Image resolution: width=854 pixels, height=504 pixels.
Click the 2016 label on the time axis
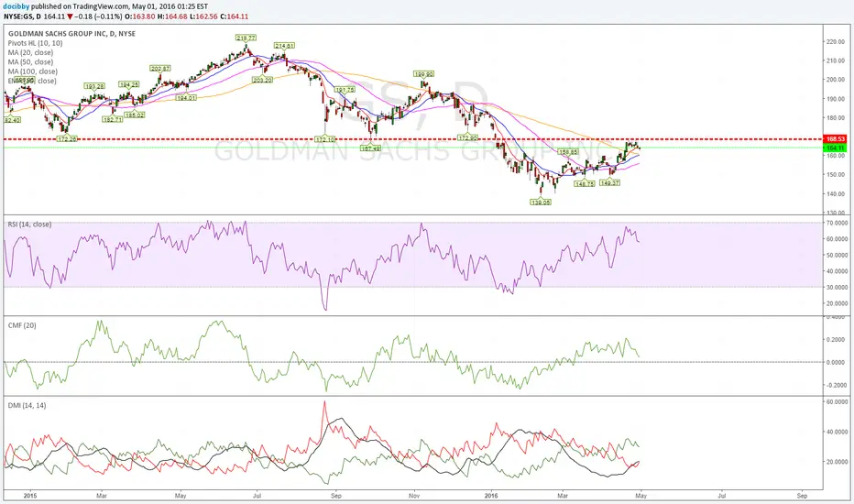491,496
